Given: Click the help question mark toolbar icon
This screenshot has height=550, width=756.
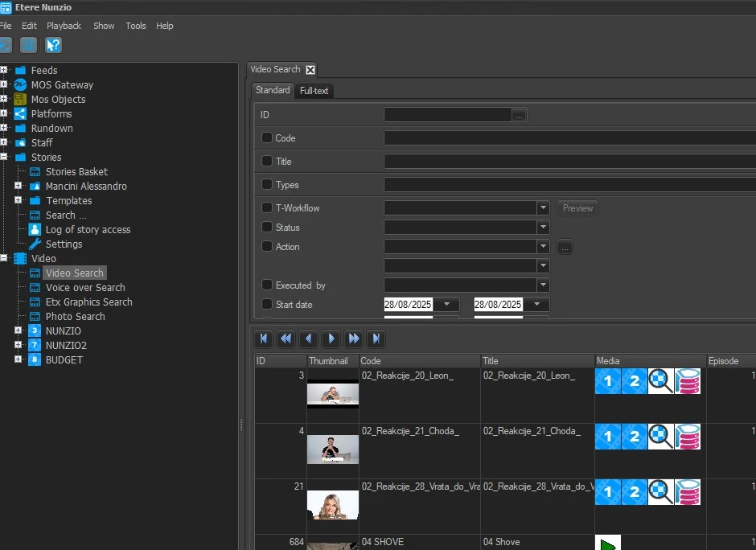Looking at the screenshot, I should pos(53,45).
